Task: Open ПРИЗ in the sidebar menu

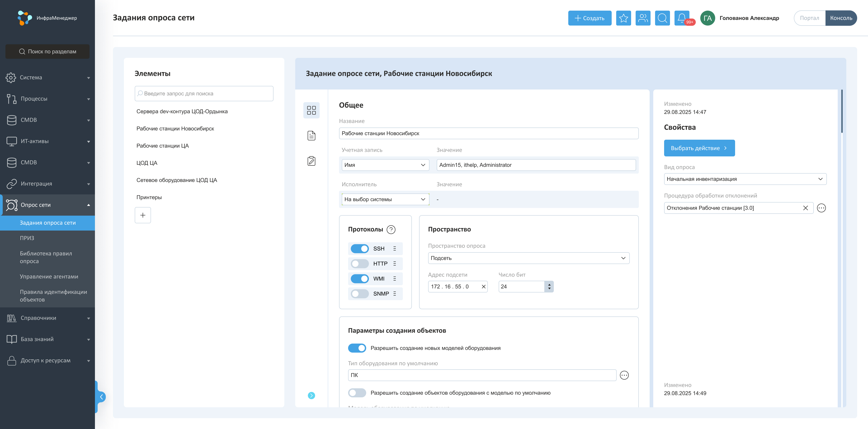Action: (x=27, y=238)
